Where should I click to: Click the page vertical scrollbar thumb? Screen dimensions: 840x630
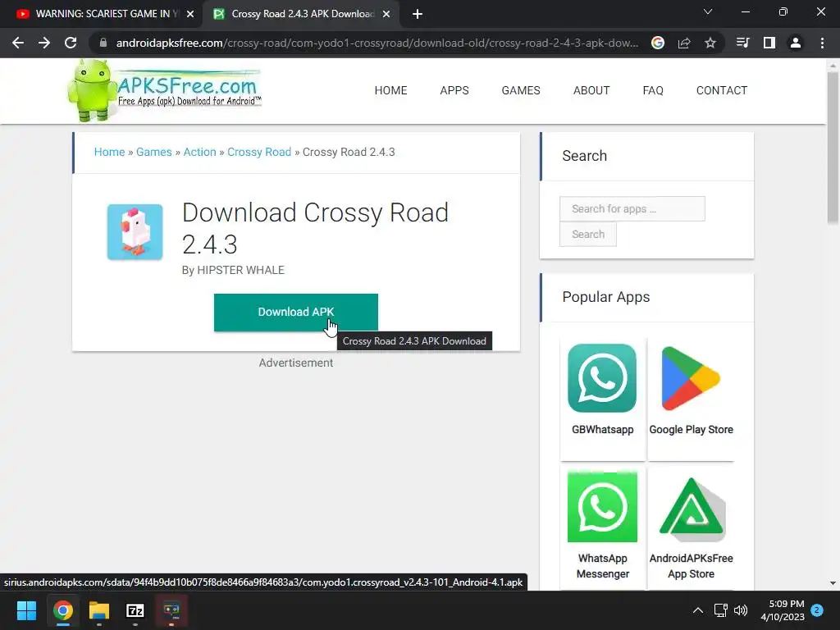(x=833, y=148)
